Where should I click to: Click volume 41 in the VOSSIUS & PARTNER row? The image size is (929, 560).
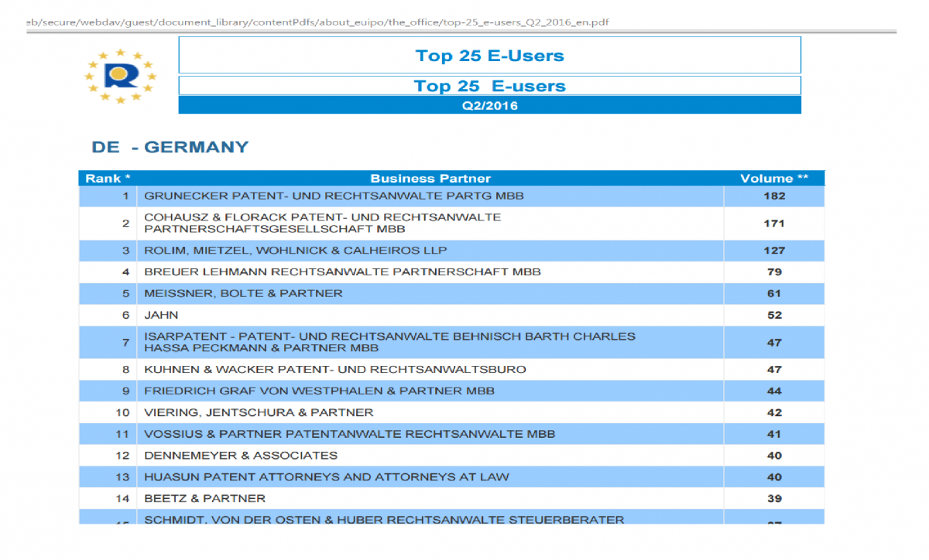pos(774,434)
